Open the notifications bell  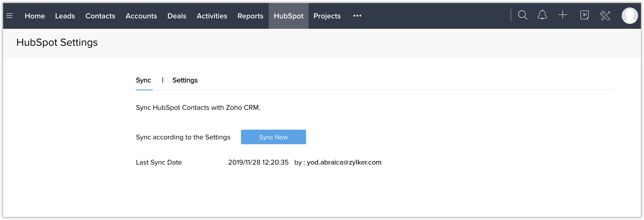(542, 15)
